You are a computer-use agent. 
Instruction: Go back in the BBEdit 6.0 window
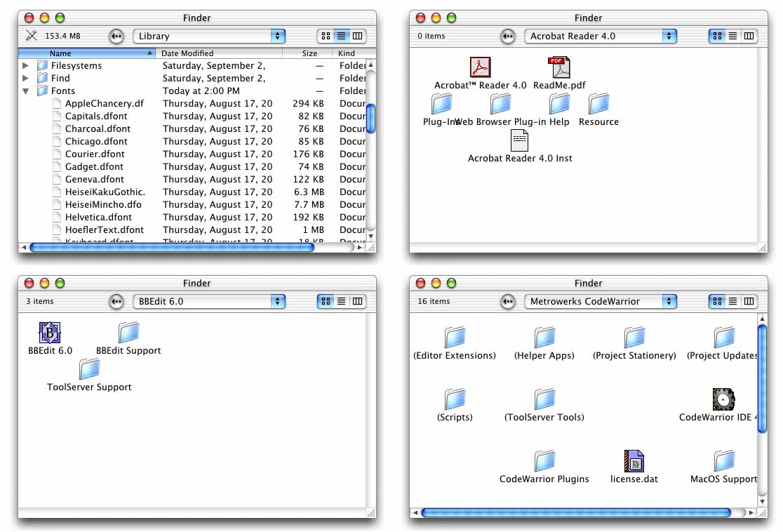pyautogui.click(x=116, y=301)
